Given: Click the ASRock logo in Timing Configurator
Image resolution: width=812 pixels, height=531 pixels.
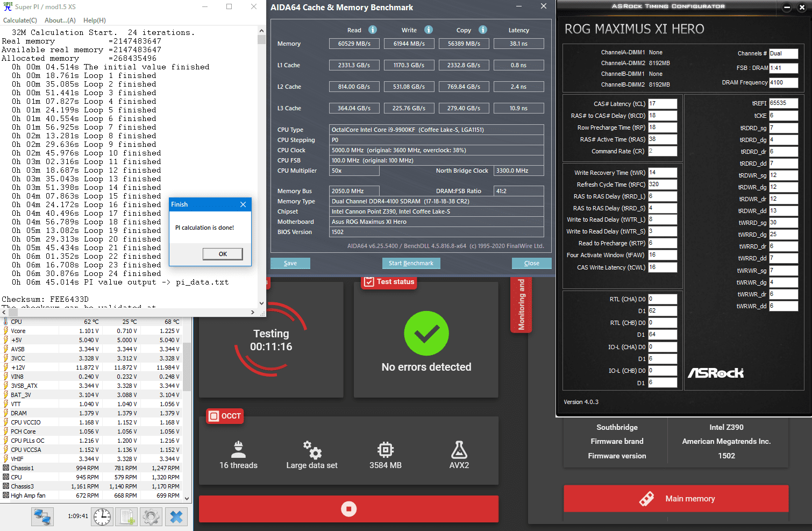Looking at the screenshot, I should pyautogui.click(x=716, y=373).
